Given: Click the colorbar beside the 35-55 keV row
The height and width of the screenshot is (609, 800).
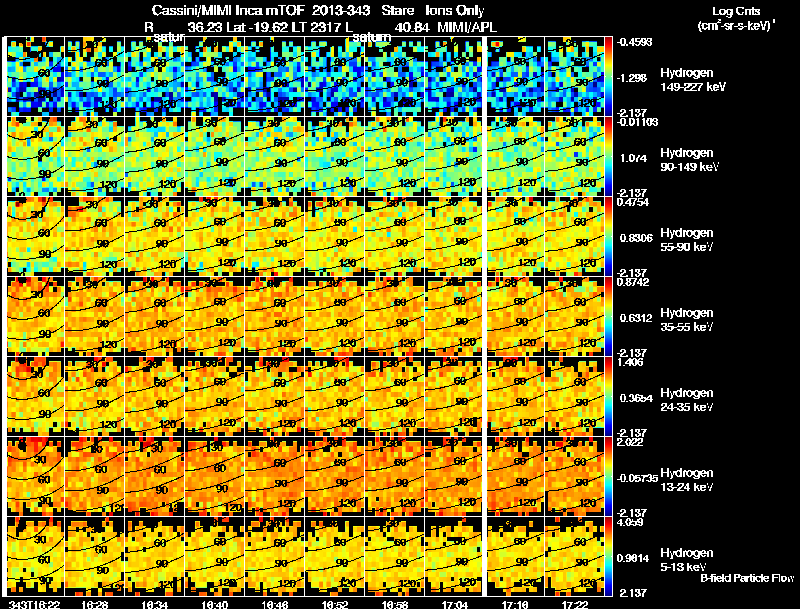Looking at the screenshot, I should click(609, 317).
